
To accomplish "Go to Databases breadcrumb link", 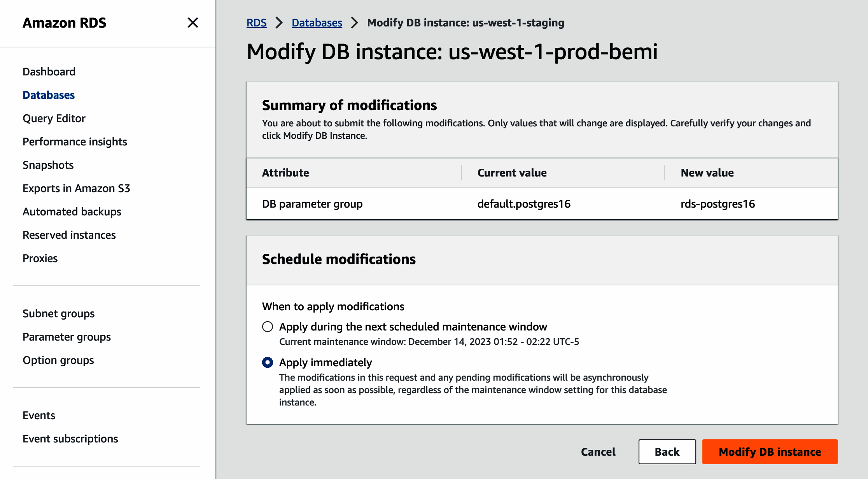I will click(x=317, y=23).
